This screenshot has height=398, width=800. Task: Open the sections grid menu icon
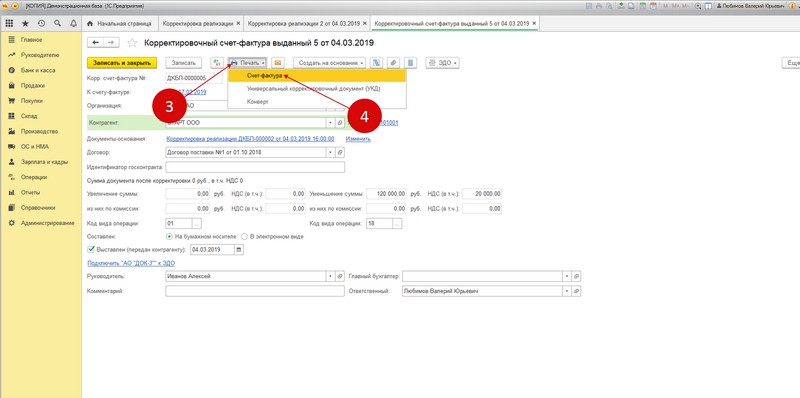pos(9,23)
